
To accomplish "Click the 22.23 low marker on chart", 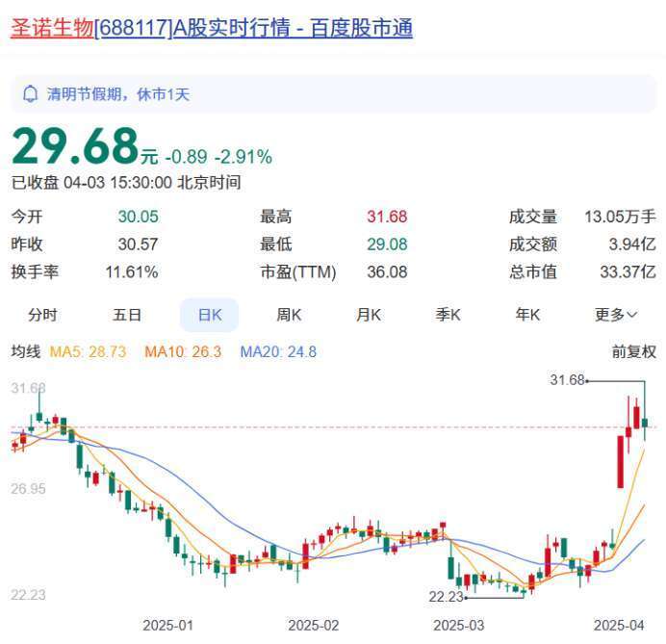I will pos(446,597).
